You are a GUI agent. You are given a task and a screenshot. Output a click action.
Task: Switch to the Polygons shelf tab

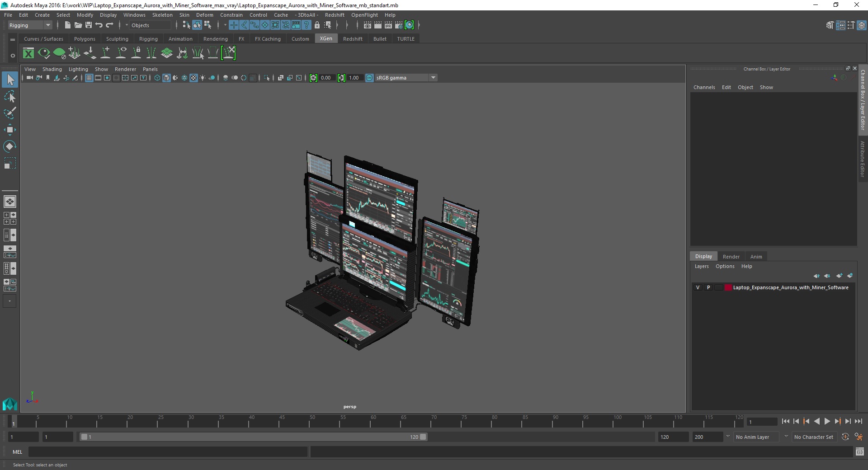[85, 39]
